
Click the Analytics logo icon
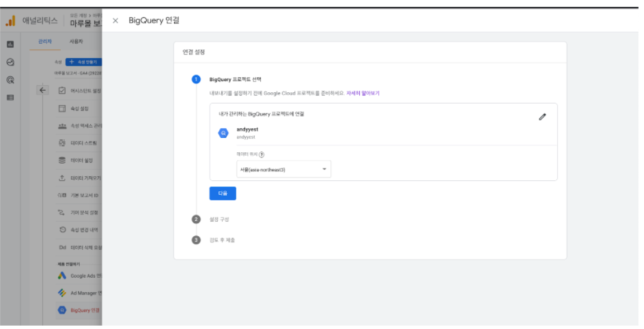tap(10, 20)
